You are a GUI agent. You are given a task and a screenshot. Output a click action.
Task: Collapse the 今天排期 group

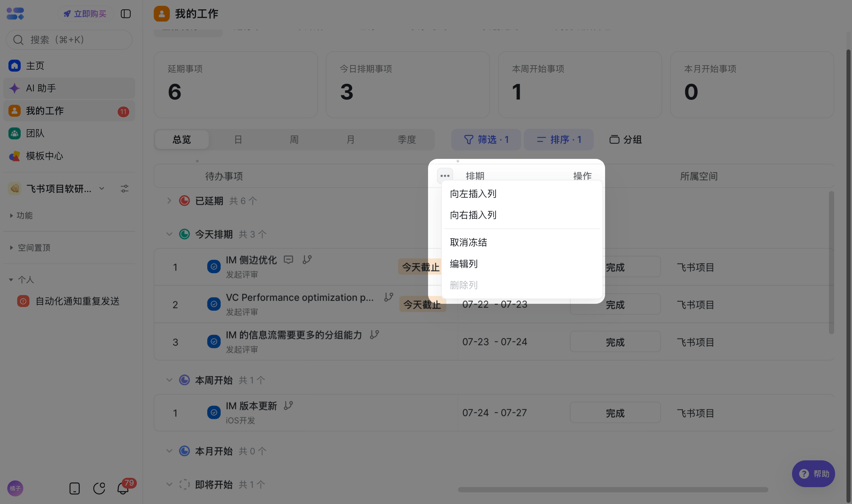[169, 234]
